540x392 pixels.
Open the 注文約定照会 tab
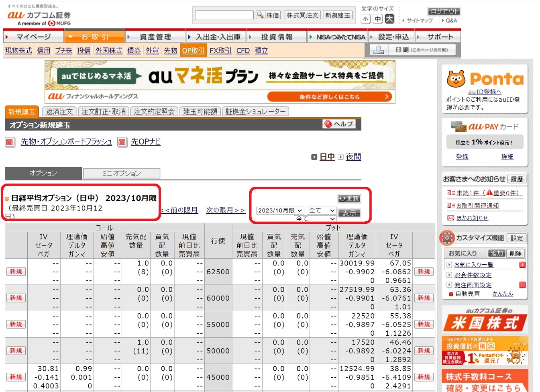pyautogui.click(x=154, y=112)
